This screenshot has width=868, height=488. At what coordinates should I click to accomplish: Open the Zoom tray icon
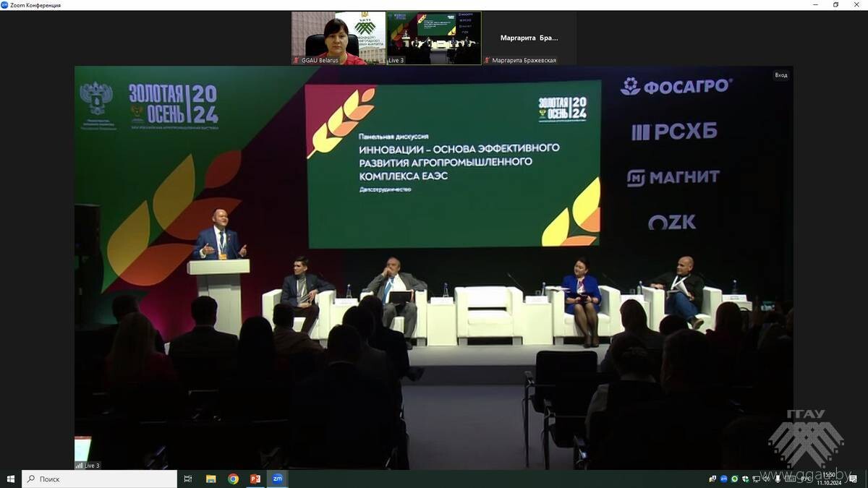coord(724,479)
